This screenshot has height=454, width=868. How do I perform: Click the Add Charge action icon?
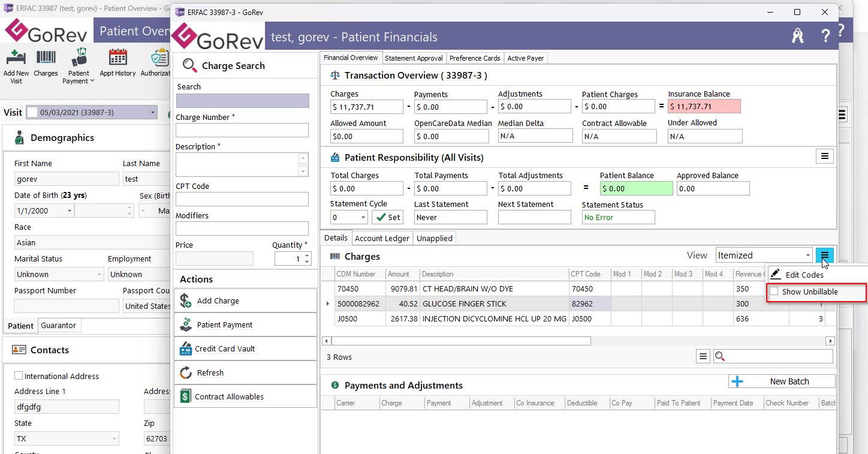(186, 300)
